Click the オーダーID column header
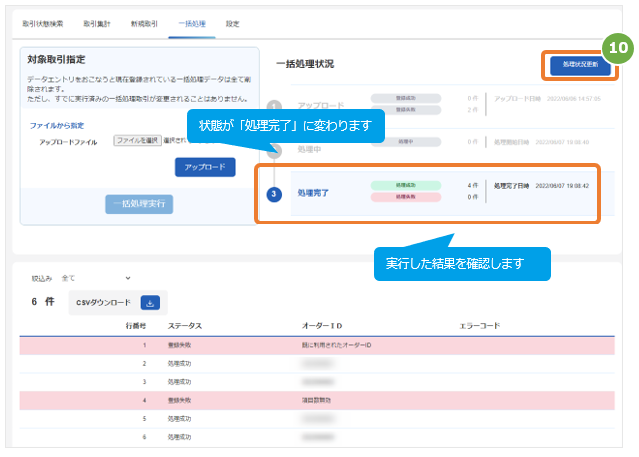Screen dimensions: 639x457 322,326
